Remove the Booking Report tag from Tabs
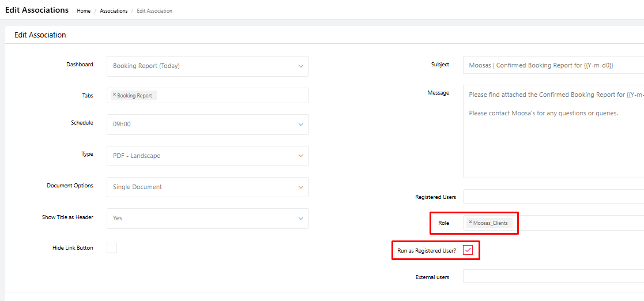The image size is (644, 301). click(x=114, y=95)
